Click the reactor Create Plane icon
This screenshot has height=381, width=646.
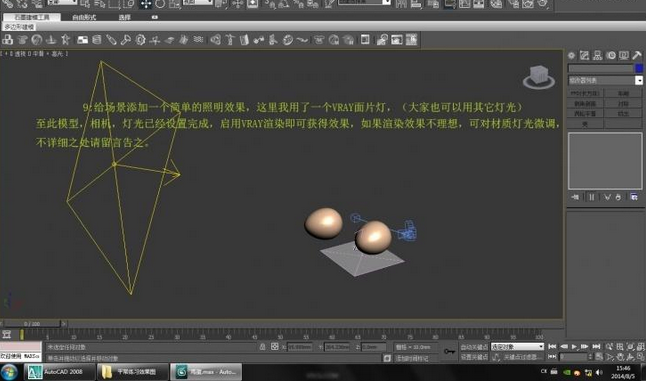tap(82, 40)
